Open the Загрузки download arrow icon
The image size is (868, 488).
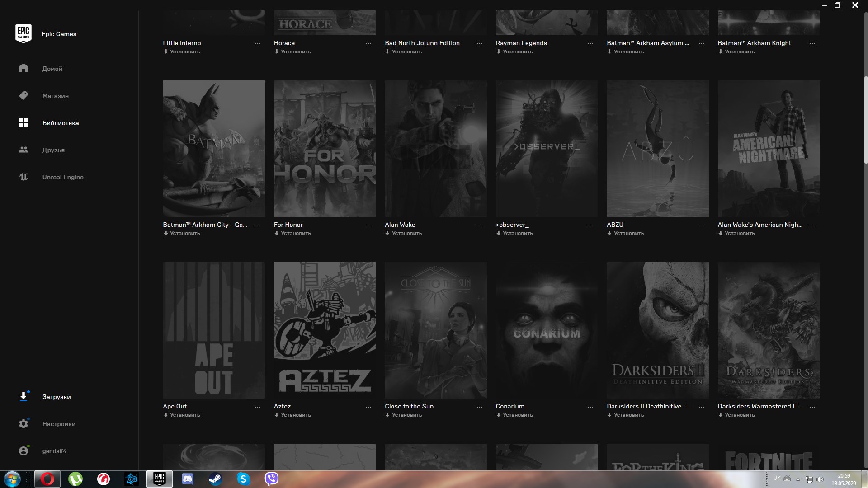pos(24,396)
